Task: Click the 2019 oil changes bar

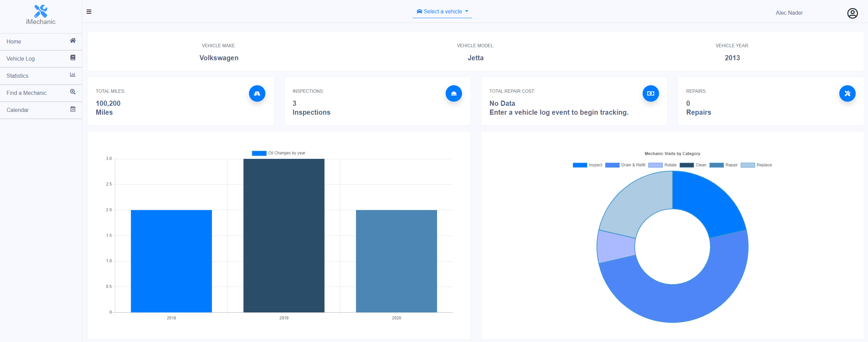Action: pyautogui.click(x=284, y=236)
